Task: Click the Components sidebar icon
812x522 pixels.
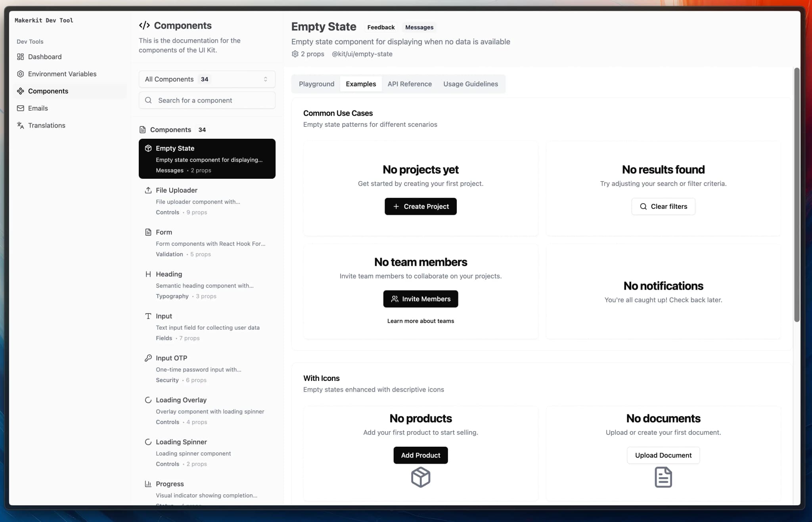Action: point(20,91)
